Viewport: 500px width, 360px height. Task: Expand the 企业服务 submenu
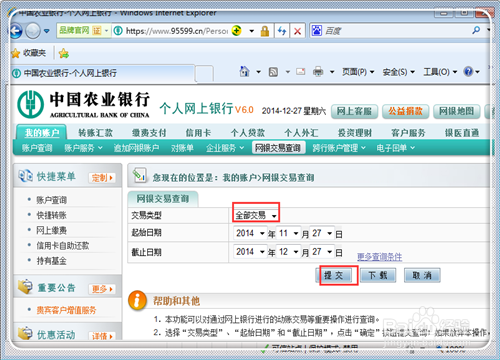[225, 148]
